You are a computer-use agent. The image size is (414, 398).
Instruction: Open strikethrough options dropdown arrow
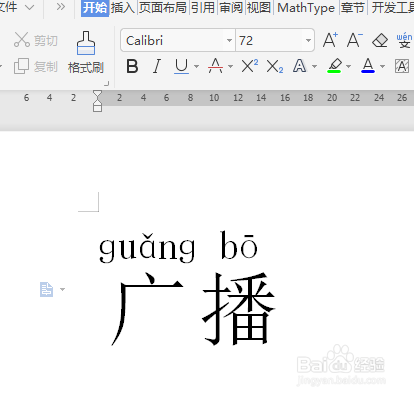point(230,66)
